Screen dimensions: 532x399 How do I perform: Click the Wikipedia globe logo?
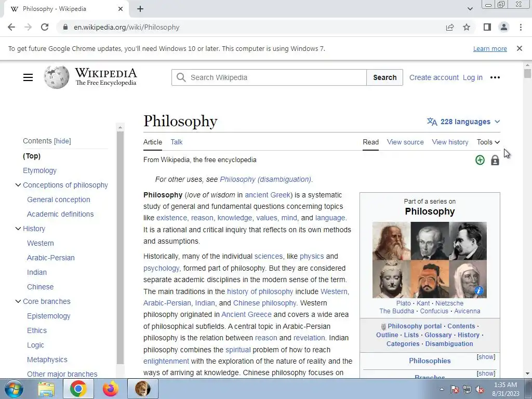point(56,77)
